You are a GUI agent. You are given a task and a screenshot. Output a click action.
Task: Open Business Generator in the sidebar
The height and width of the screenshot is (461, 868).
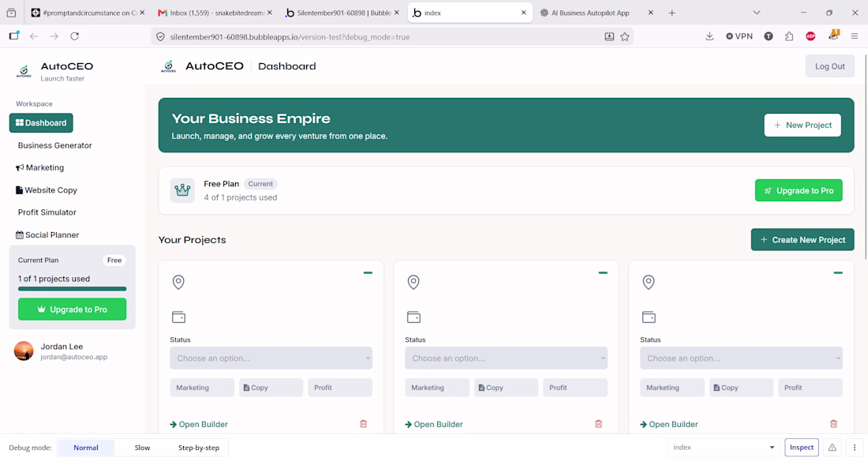[x=54, y=145]
